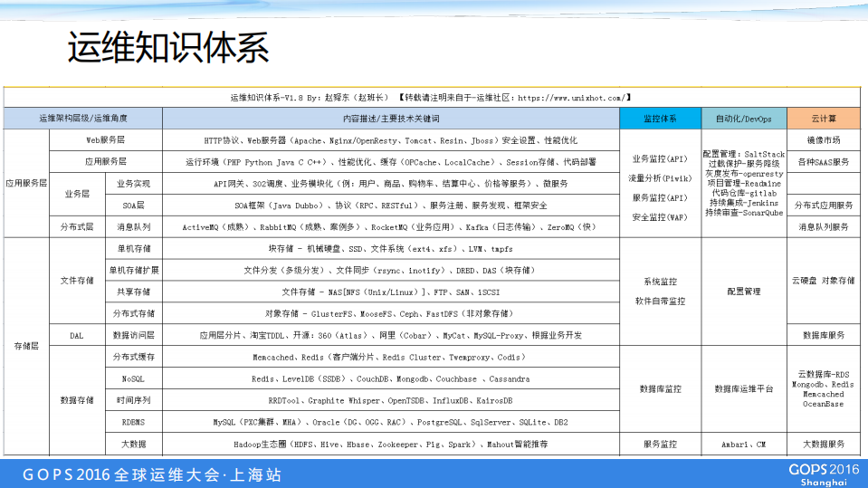Click the slide title 运维知识体系
Viewport: 868px width, 488px height.
click(167, 47)
